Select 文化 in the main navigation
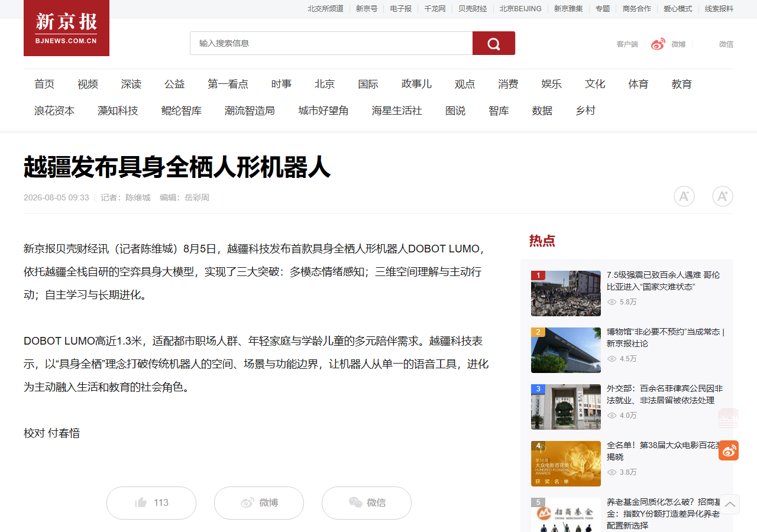This screenshot has height=532, width=757. pyautogui.click(x=595, y=84)
